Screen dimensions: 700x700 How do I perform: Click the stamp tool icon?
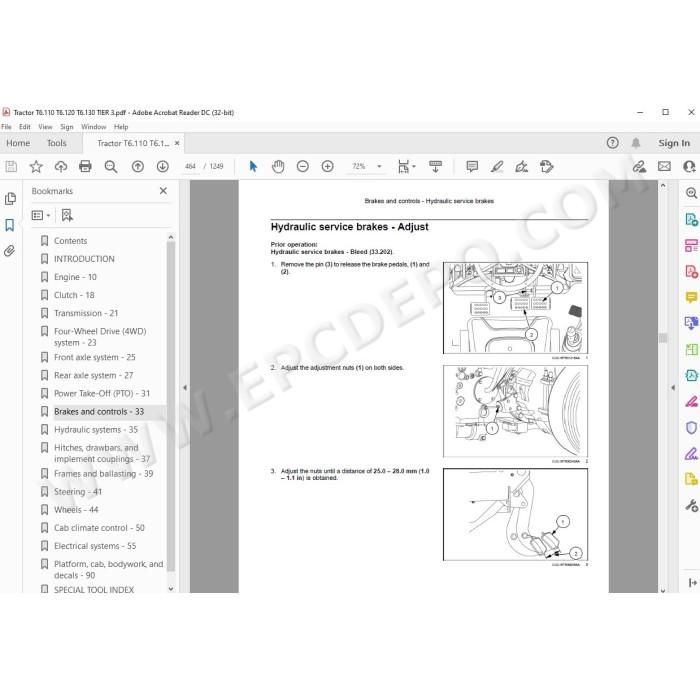pos(546,167)
